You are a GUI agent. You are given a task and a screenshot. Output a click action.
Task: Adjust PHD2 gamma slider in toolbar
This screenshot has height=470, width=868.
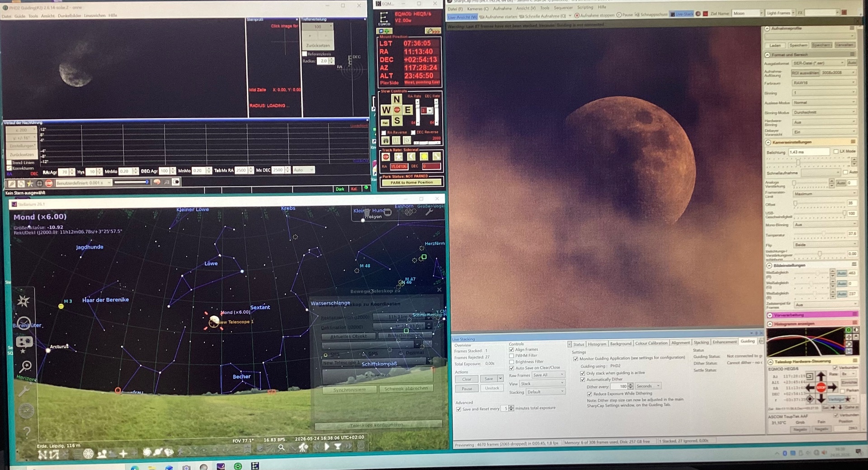pyautogui.click(x=131, y=182)
